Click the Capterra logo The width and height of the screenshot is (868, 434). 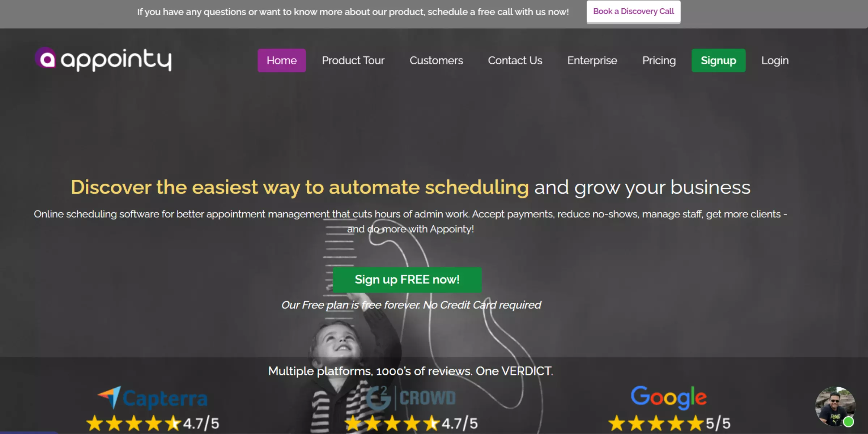[153, 398]
